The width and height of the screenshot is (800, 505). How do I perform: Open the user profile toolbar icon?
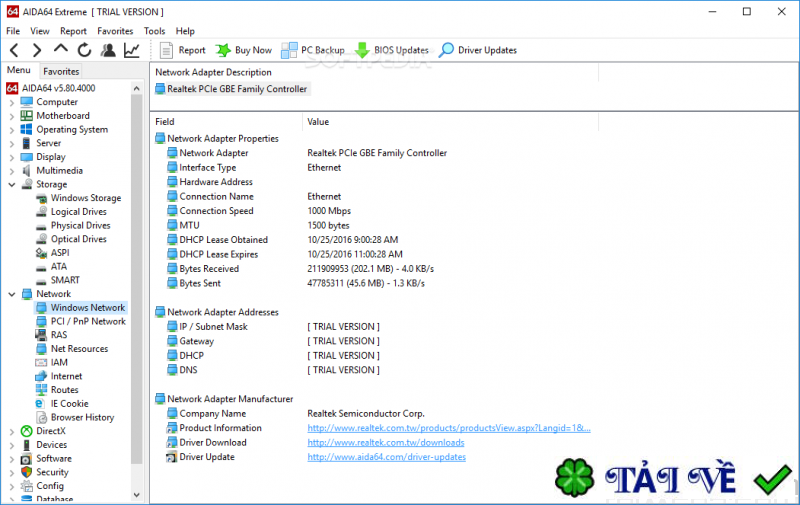click(108, 50)
